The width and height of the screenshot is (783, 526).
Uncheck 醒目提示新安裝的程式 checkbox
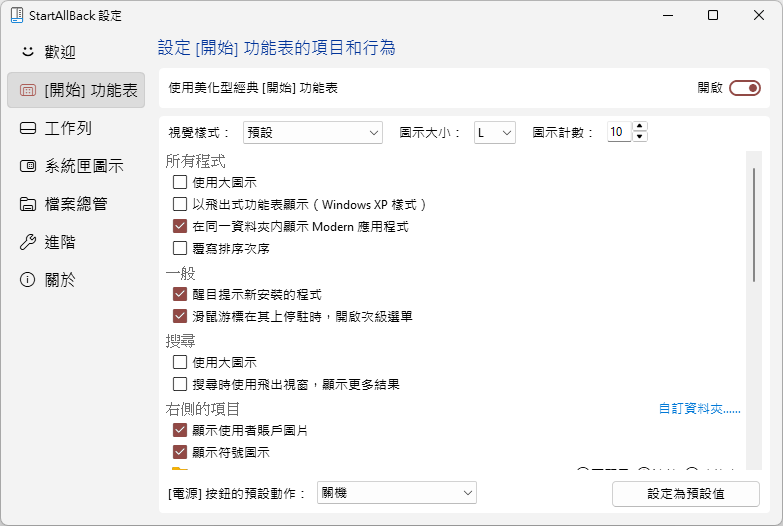(x=180, y=294)
